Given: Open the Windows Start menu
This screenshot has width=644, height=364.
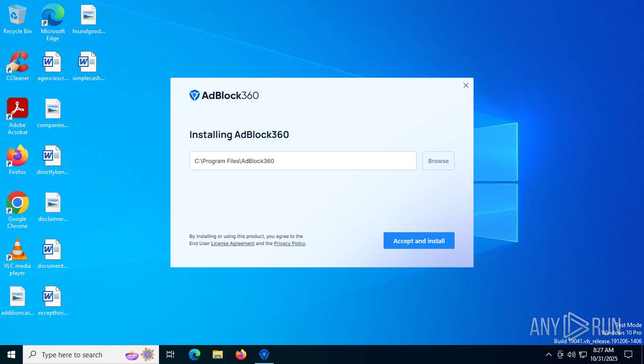Looking at the screenshot, I should [x=11, y=355].
